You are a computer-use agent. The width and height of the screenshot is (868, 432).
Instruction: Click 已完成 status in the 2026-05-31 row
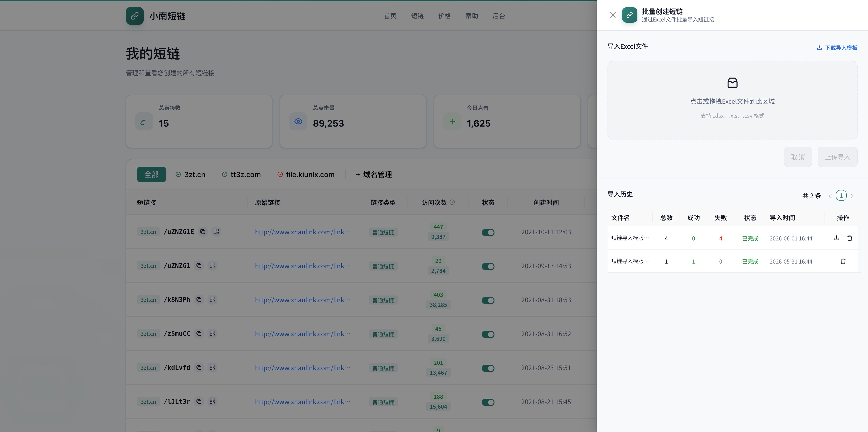750,262
